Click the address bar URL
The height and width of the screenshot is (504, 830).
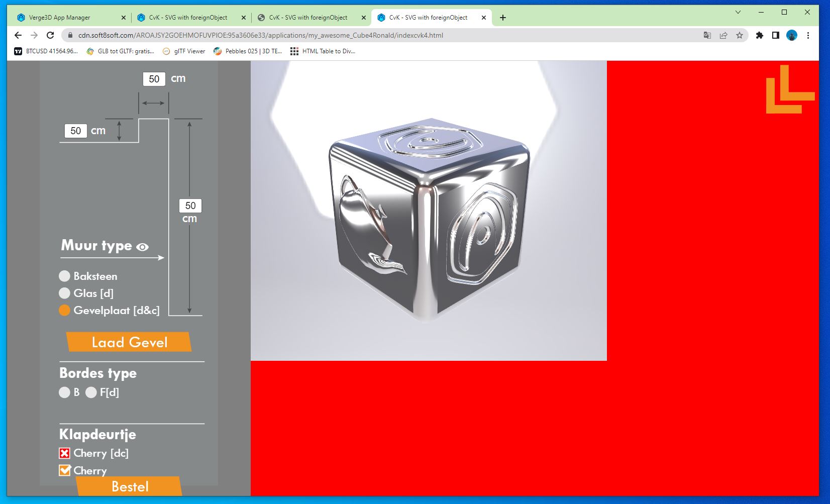point(260,35)
